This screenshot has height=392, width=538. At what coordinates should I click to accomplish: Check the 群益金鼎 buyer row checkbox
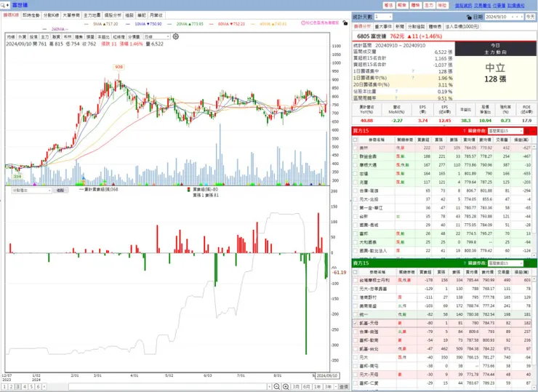pos(356,156)
